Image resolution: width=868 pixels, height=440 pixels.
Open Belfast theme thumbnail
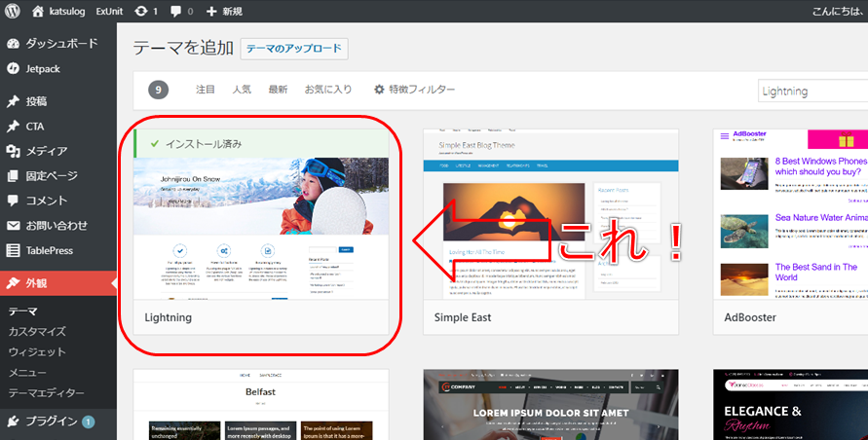261,405
